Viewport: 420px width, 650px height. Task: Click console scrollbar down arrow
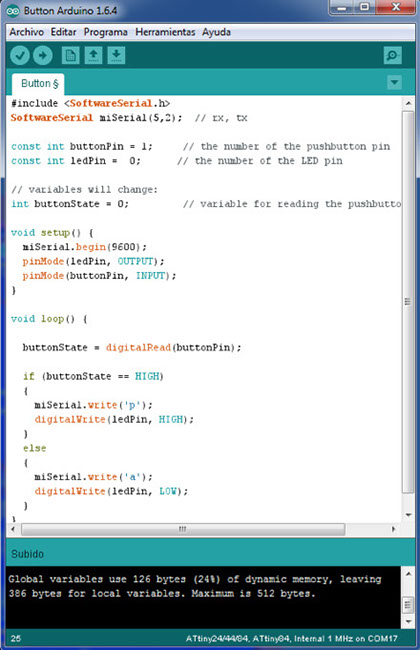408,621
